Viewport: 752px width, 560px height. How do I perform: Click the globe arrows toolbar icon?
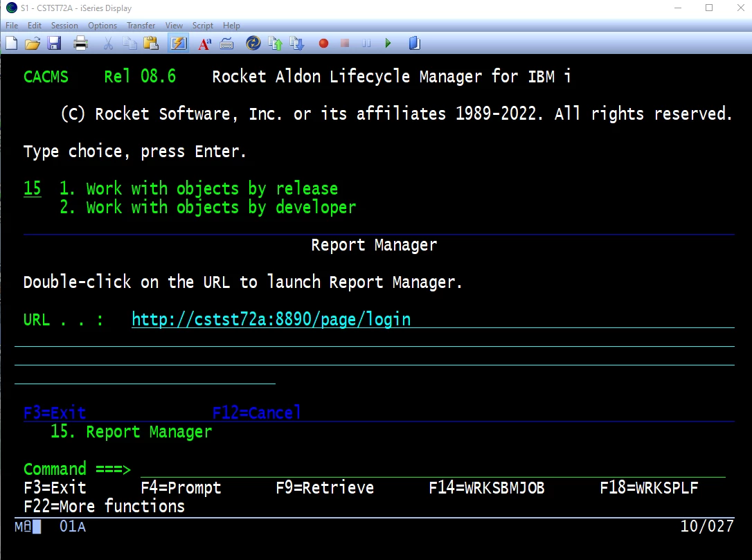[253, 44]
